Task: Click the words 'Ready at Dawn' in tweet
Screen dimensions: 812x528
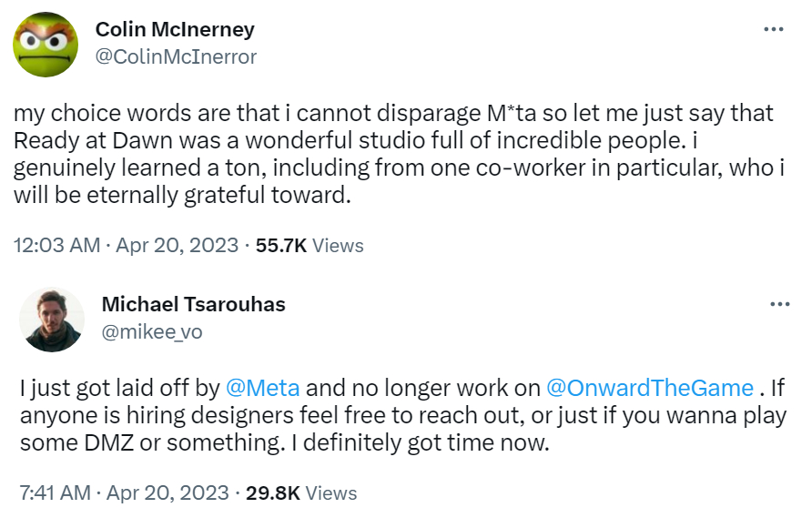Action: 77,142
